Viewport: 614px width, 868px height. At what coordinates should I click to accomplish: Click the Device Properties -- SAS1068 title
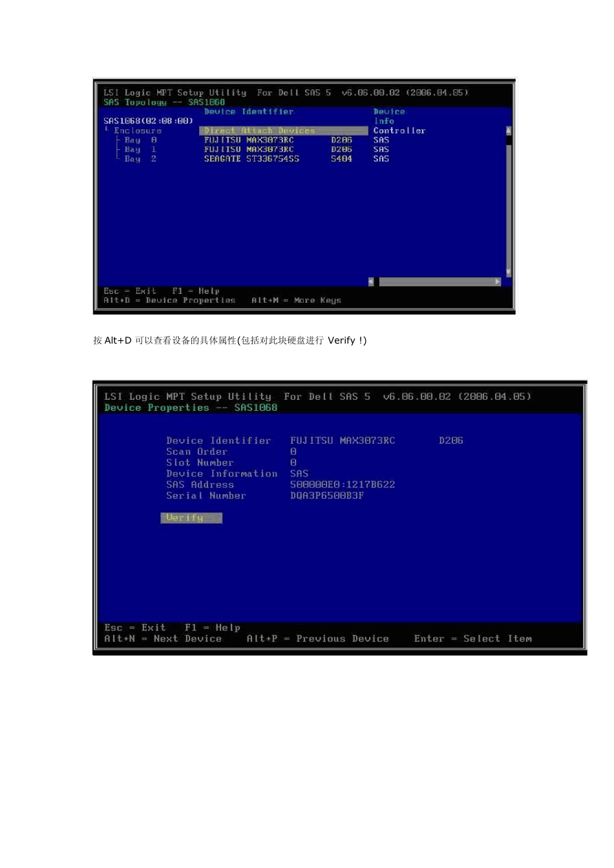(191, 408)
